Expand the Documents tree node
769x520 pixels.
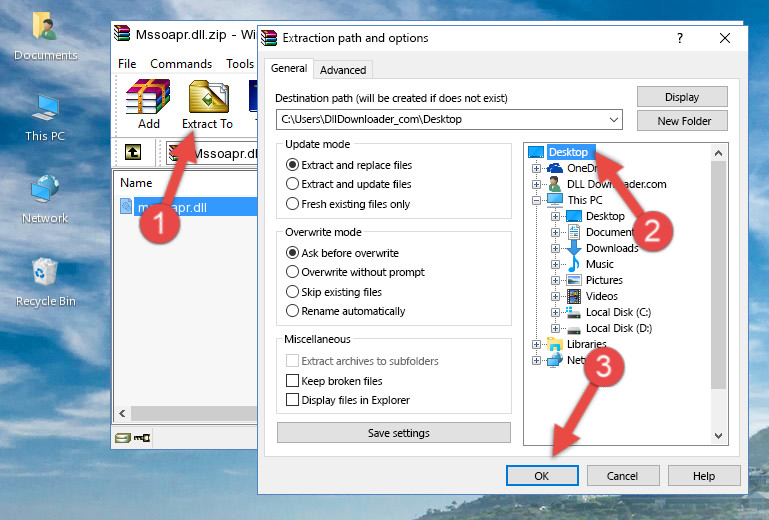coord(555,233)
